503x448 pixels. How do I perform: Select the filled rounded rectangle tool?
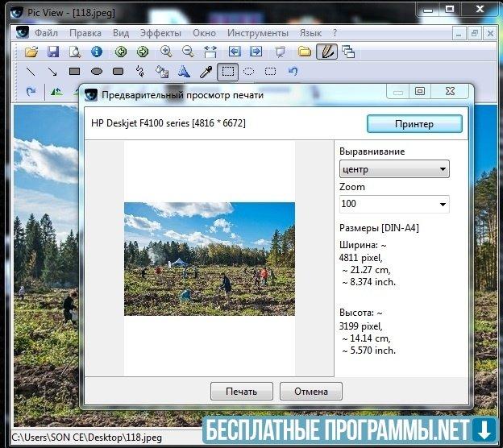pos(118,71)
